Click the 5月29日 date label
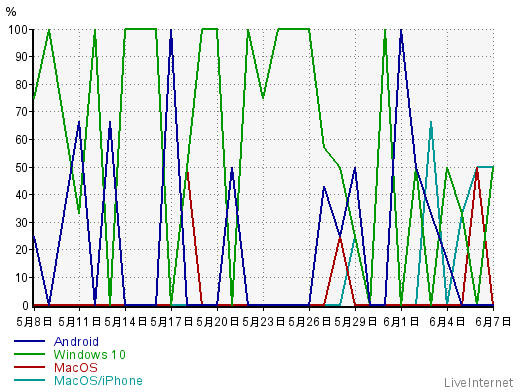 pos(355,322)
